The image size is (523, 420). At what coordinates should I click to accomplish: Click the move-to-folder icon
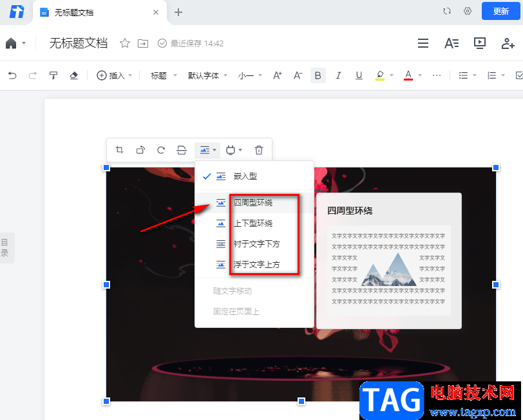pos(143,43)
